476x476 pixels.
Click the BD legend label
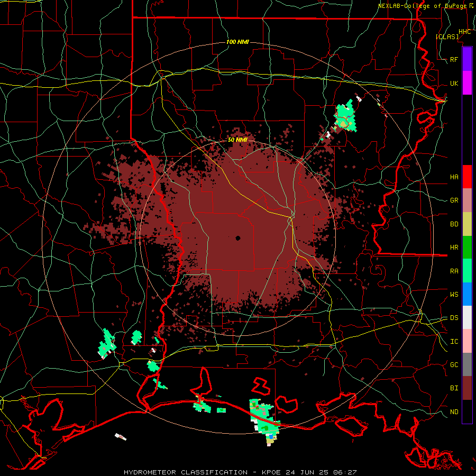tap(454, 224)
